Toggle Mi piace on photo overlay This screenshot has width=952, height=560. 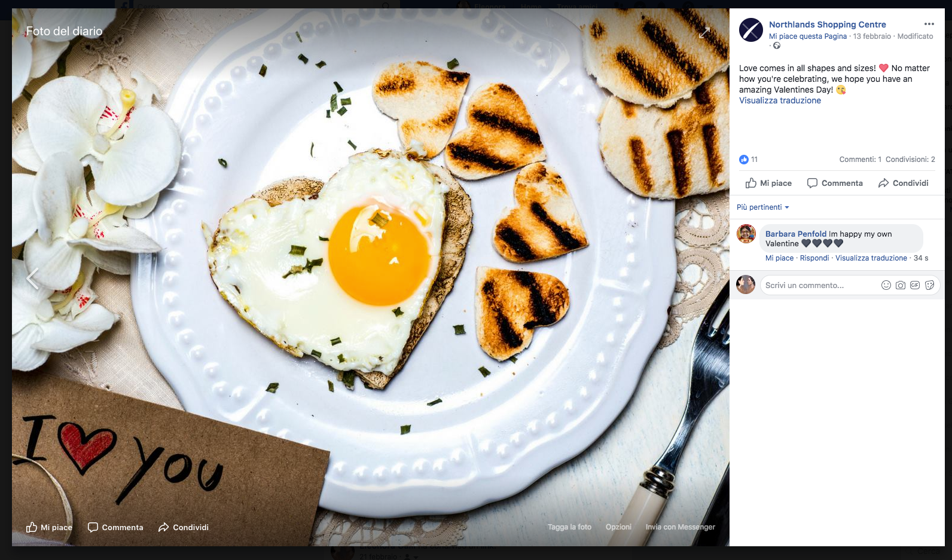49,527
